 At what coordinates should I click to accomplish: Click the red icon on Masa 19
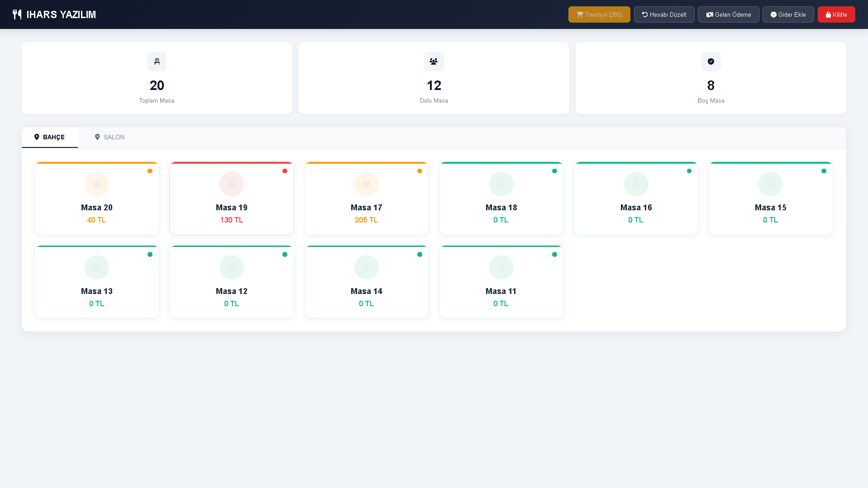(232, 184)
